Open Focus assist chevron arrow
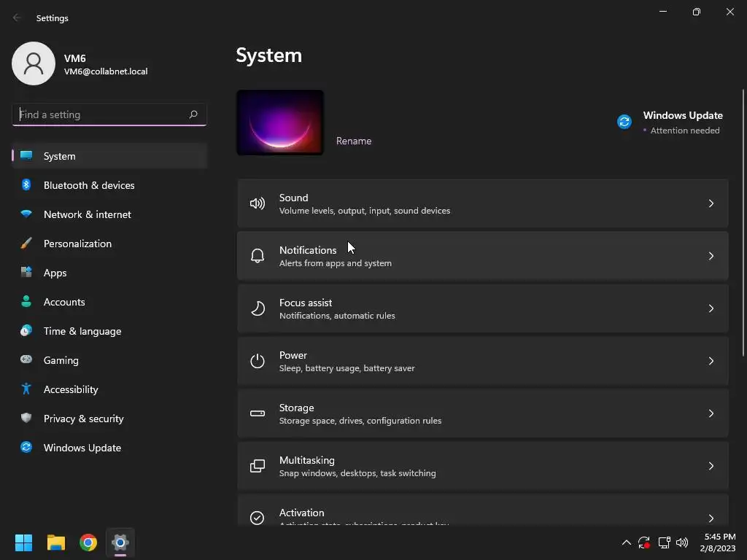 [x=711, y=308]
